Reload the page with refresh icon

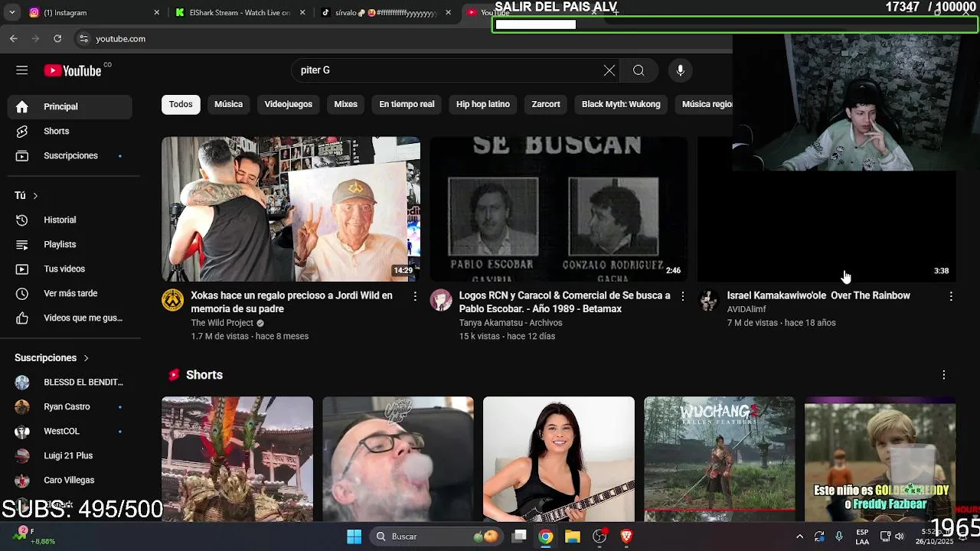coord(57,38)
